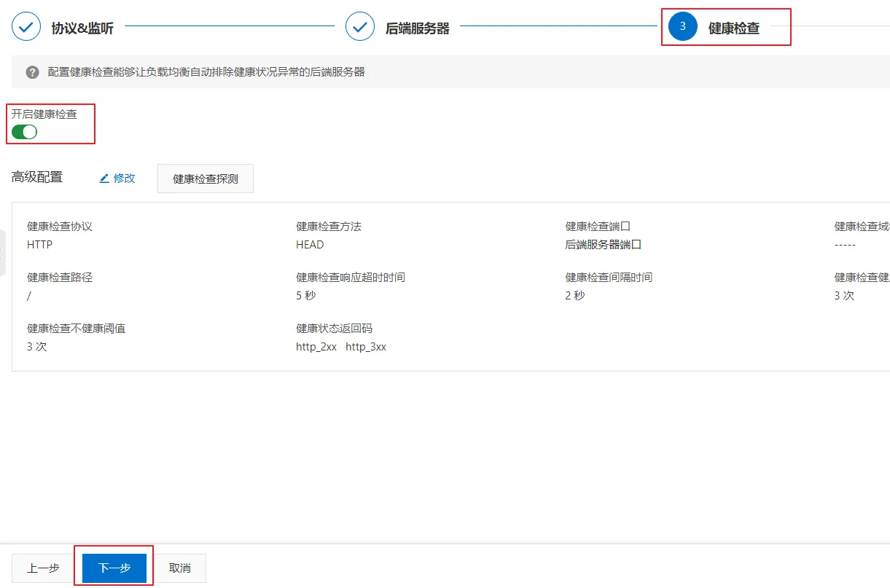Click the pencil icon beside 修改
Image resolution: width=890 pixels, height=588 pixels.
tap(104, 178)
